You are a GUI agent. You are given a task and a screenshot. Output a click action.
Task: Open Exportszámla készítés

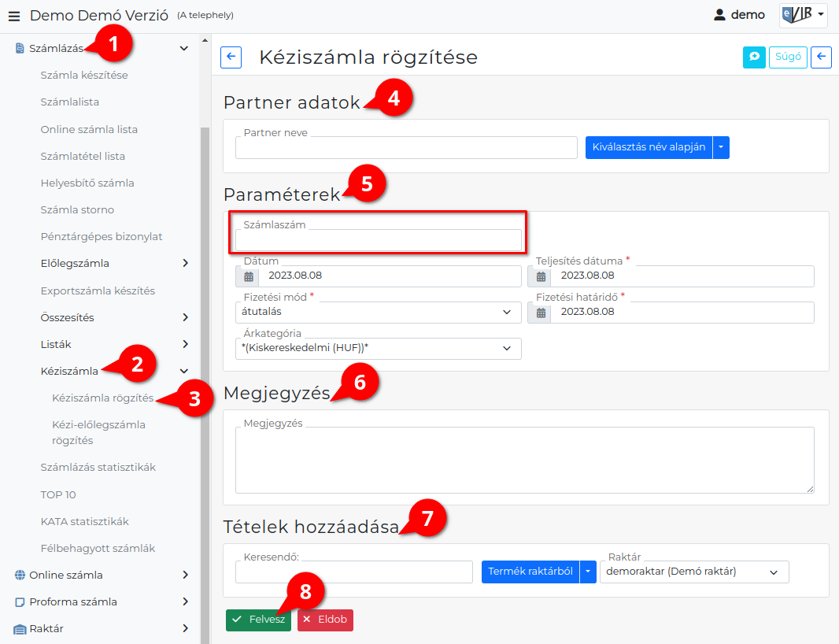pyautogui.click(x=98, y=291)
